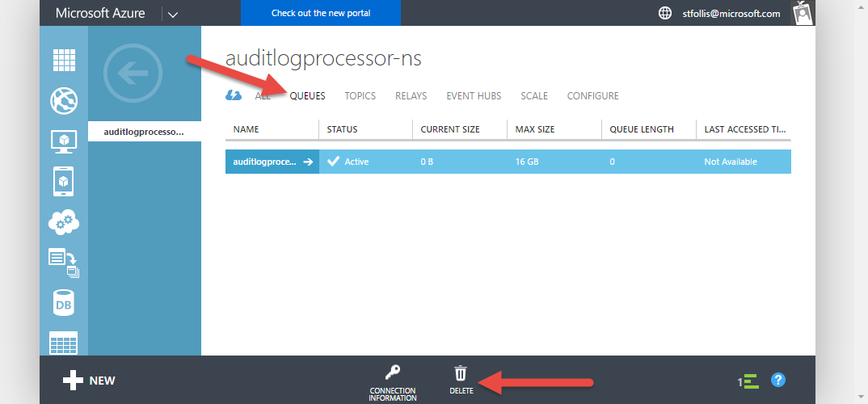
Task: Open Virtual Machines monitor icon in sidebar
Action: coord(64,141)
